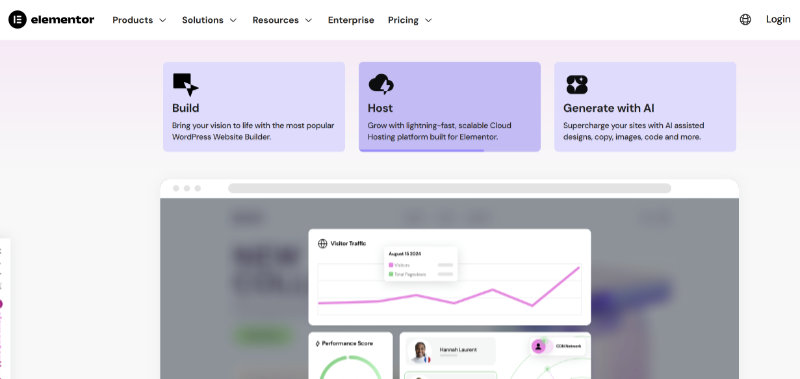Click the elementor wordmark in header
800x379 pixels.
click(x=62, y=20)
